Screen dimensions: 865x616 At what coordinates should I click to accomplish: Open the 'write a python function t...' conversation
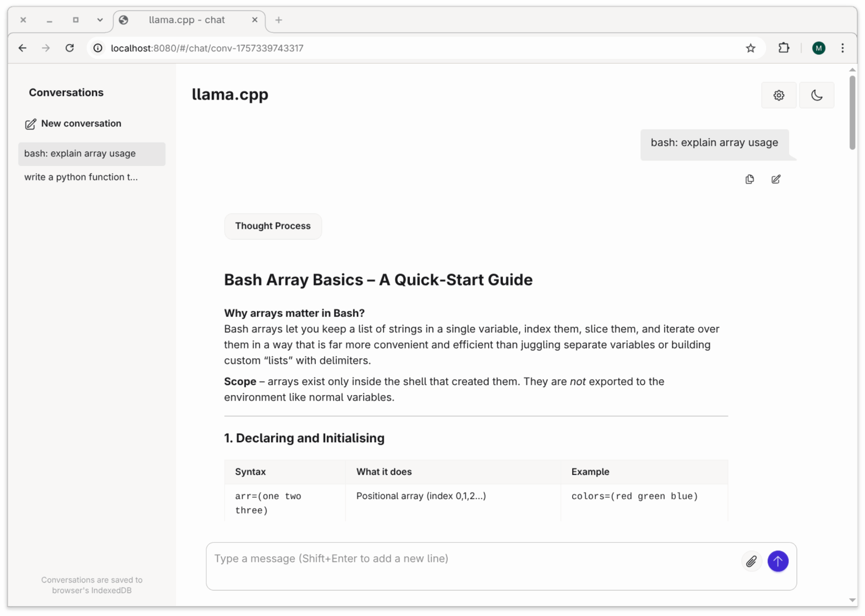click(92, 177)
